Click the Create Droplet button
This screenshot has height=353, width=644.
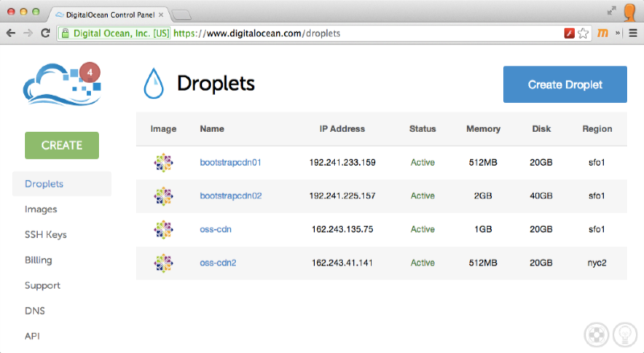pyautogui.click(x=565, y=84)
